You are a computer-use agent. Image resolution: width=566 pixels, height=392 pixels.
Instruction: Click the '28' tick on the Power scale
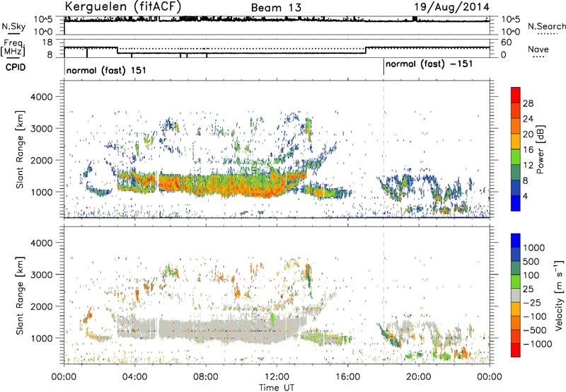(x=528, y=103)
